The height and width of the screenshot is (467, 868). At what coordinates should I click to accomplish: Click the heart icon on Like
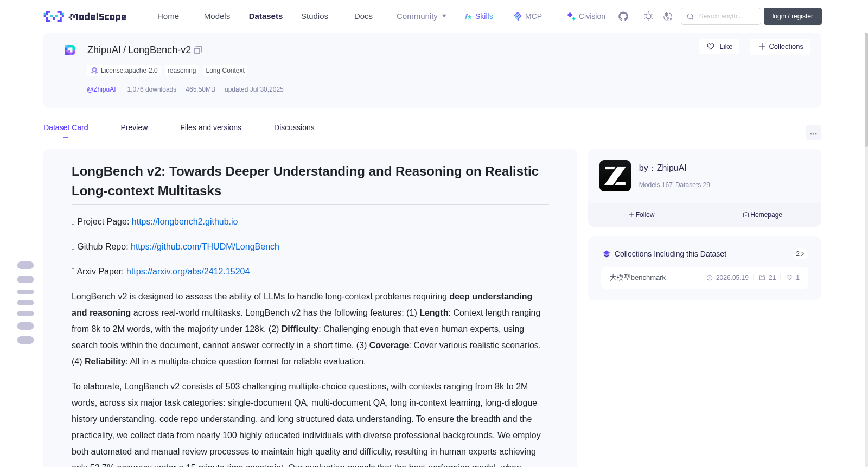[x=711, y=47]
